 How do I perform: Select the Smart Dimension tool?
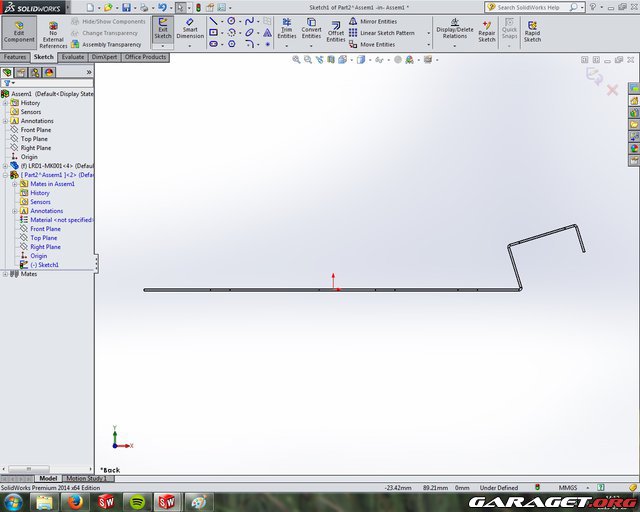coord(190,30)
